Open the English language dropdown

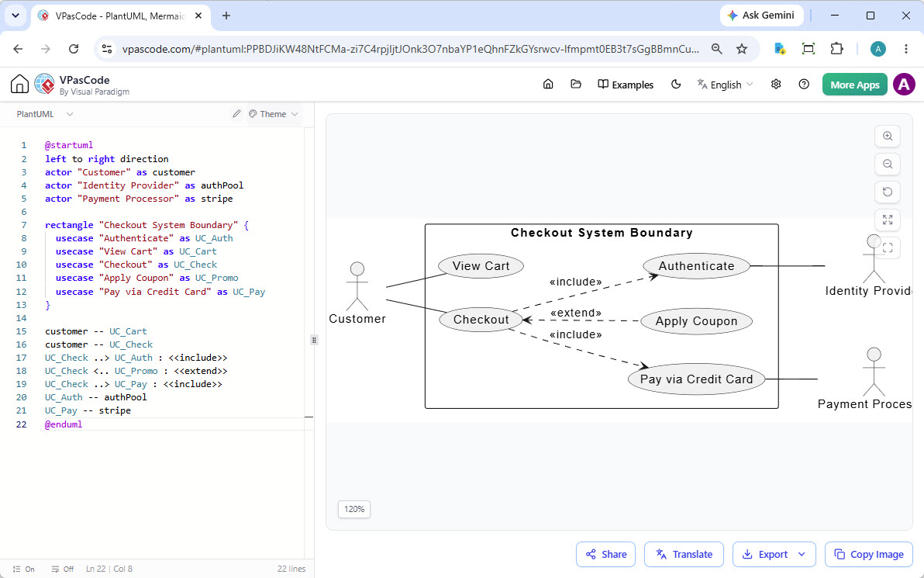click(x=725, y=85)
